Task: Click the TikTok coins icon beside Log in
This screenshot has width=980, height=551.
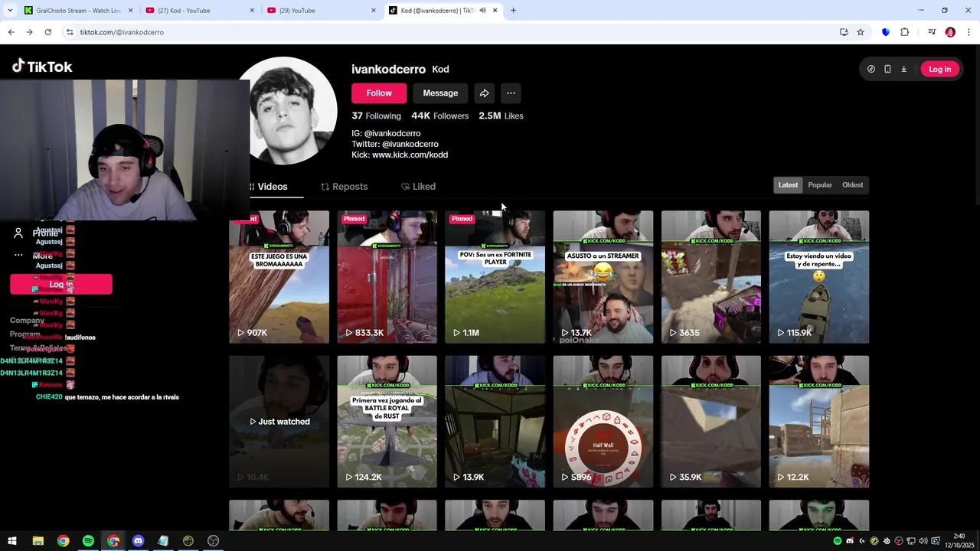Action: click(871, 69)
